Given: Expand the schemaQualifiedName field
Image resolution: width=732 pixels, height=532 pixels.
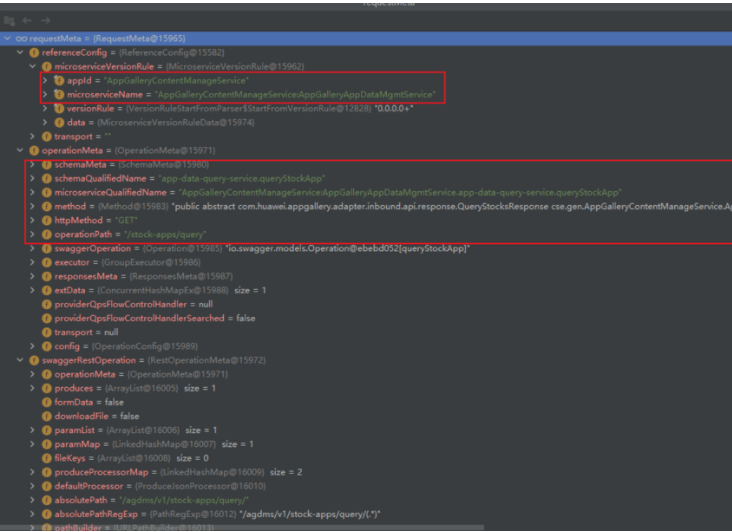Looking at the screenshot, I should tap(32, 178).
